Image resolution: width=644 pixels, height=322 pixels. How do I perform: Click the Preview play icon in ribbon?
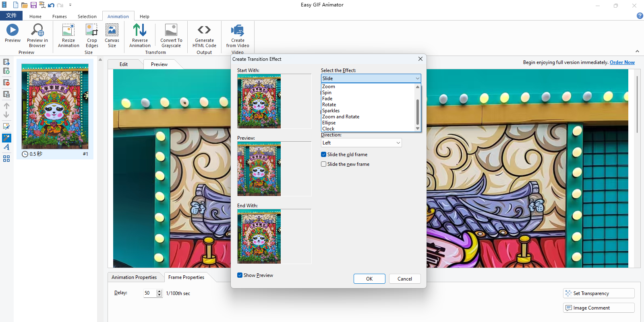12,30
